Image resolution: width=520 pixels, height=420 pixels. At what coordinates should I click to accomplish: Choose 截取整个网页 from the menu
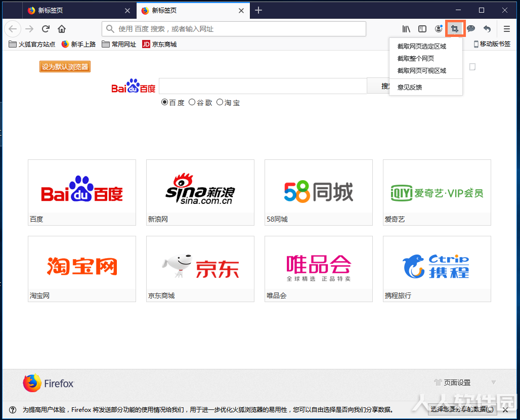pos(426,58)
